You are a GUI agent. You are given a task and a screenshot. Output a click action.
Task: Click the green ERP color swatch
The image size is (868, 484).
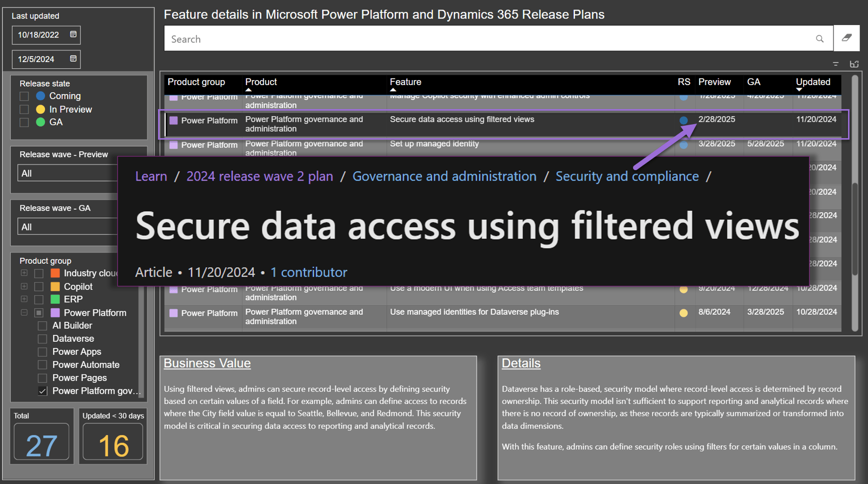click(55, 299)
